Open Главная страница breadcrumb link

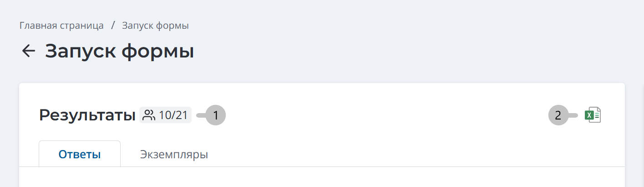click(62, 26)
